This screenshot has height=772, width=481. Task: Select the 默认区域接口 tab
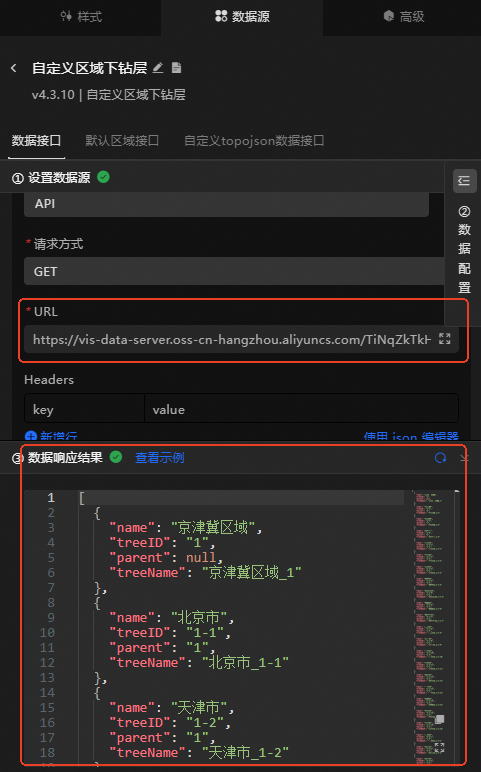122,141
